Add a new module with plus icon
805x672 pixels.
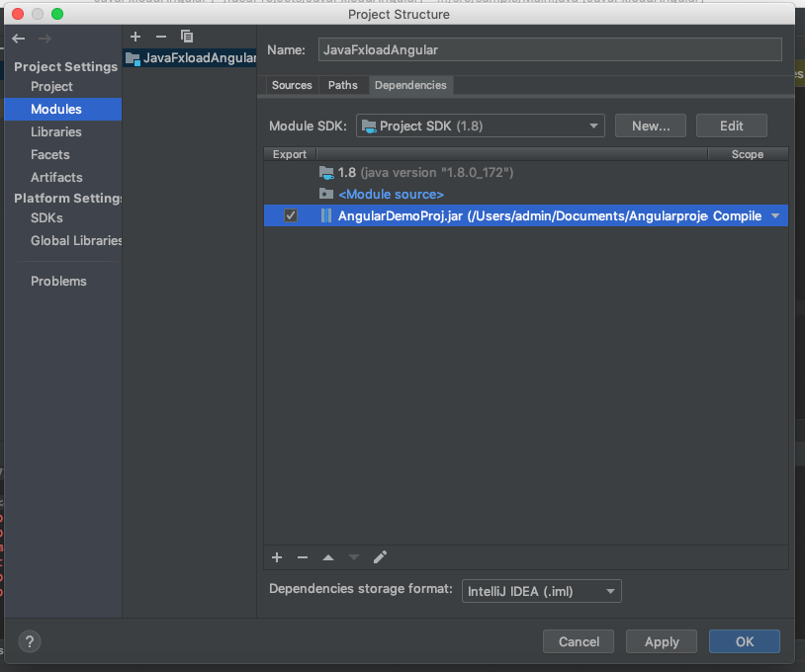click(135, 37)
